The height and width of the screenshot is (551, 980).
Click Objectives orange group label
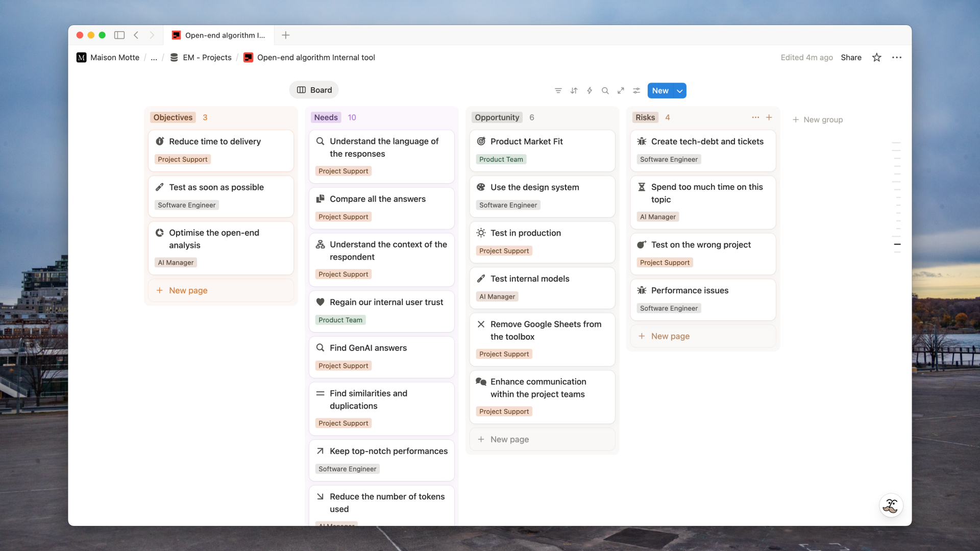[x=173, y=117]
